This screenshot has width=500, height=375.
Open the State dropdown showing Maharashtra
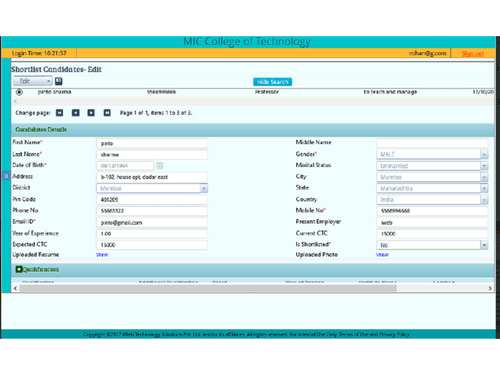[x=432, y=188]
